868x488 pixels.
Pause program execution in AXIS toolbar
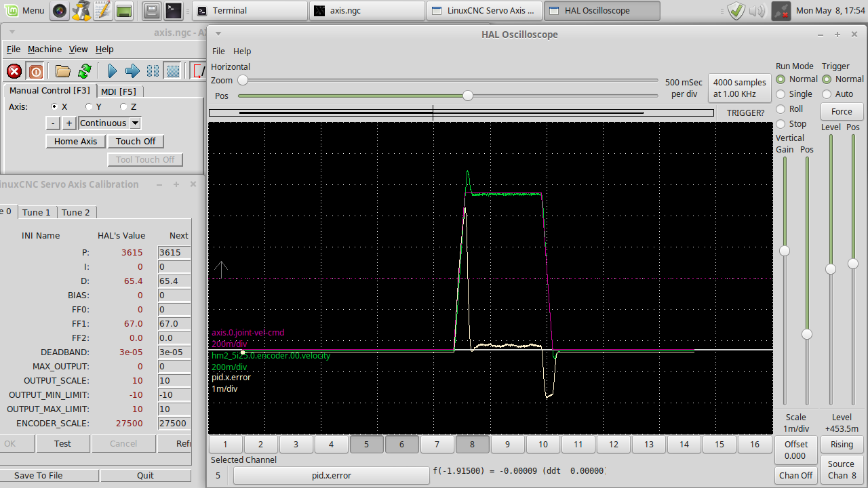coord(153,70)
